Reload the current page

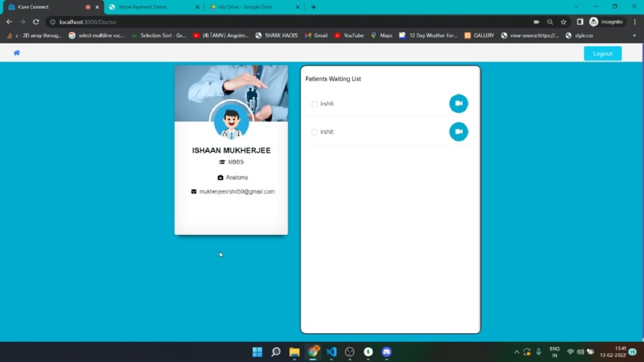[x=36, y=22]
